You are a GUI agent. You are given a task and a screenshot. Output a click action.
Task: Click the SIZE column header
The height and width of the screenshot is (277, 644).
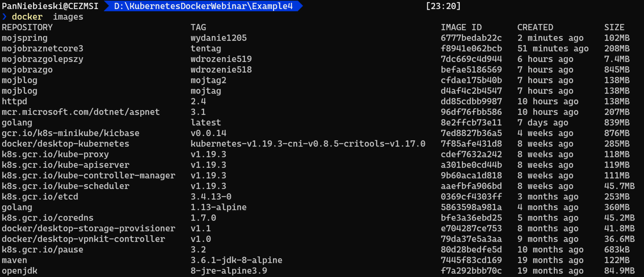pyautogui.click(x=614, y=27)
